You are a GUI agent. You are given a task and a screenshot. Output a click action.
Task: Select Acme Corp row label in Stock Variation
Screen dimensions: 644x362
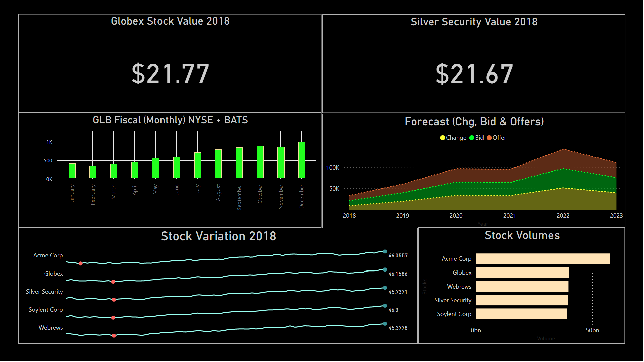click(x=48, y=255)
